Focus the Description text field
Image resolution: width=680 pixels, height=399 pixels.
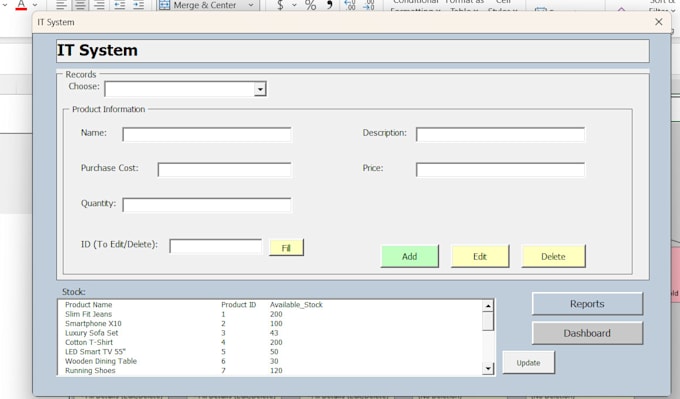pos(500,134)
